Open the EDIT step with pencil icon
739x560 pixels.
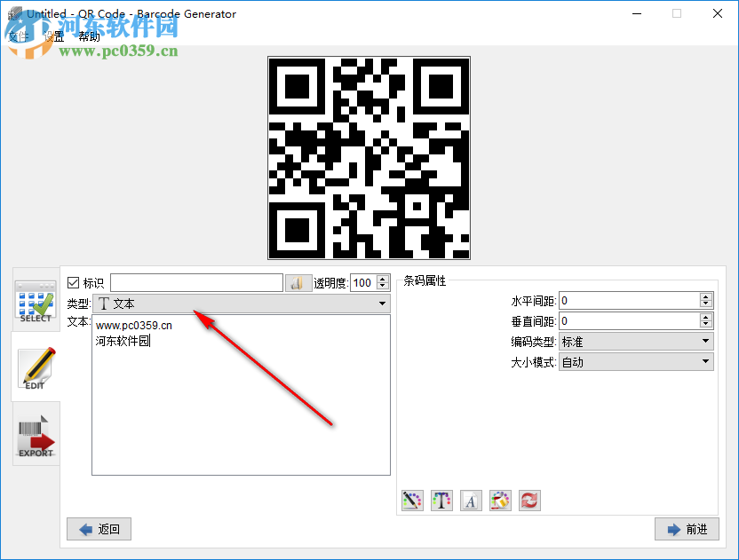pos(36,368)
